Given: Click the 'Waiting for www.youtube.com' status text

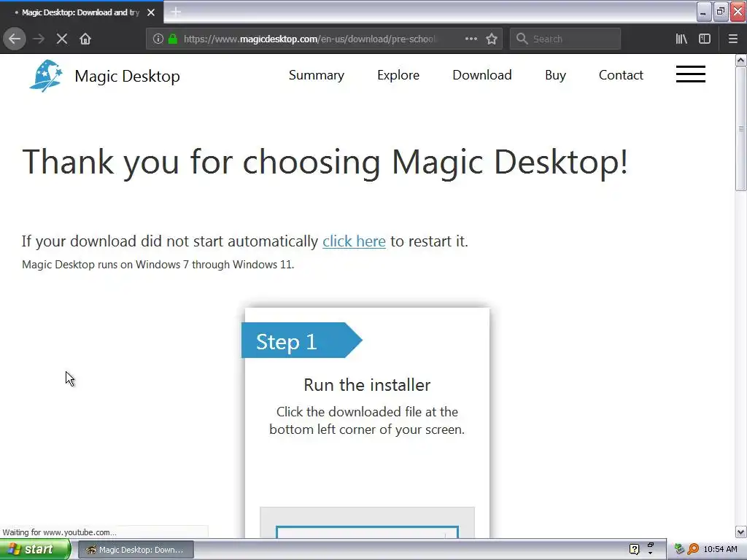Looking at the screenshot, I should (x=60, y=532).
